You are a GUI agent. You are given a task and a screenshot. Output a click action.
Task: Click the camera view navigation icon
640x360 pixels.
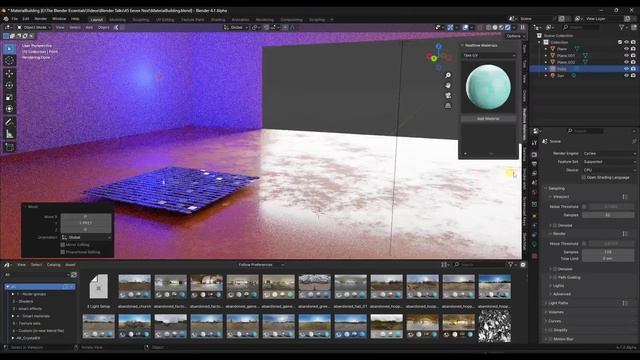tap(448, 95)
